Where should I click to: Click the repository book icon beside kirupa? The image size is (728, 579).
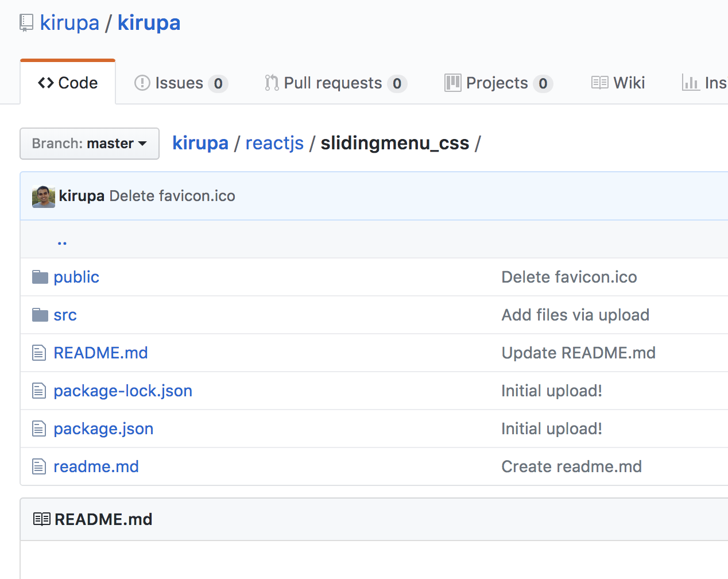(26, 23)
